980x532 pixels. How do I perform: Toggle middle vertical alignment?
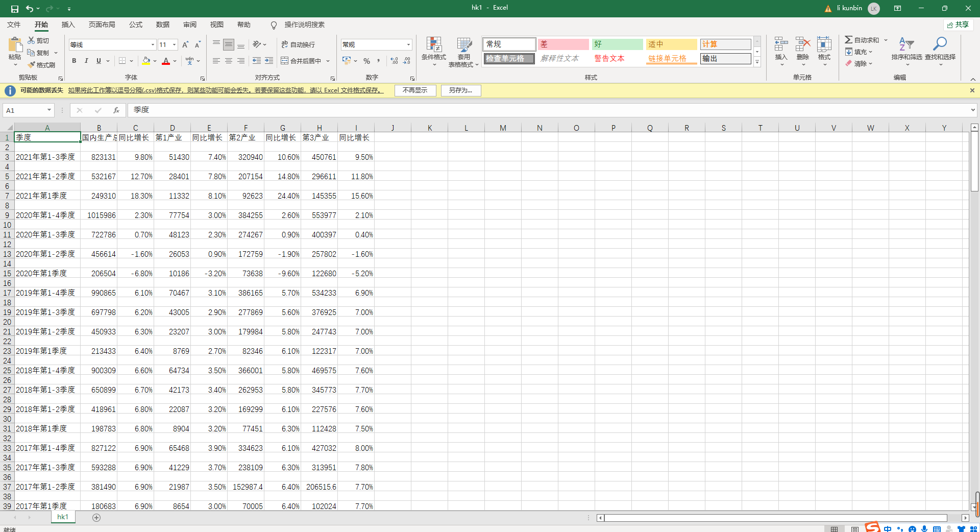point(229,45)
